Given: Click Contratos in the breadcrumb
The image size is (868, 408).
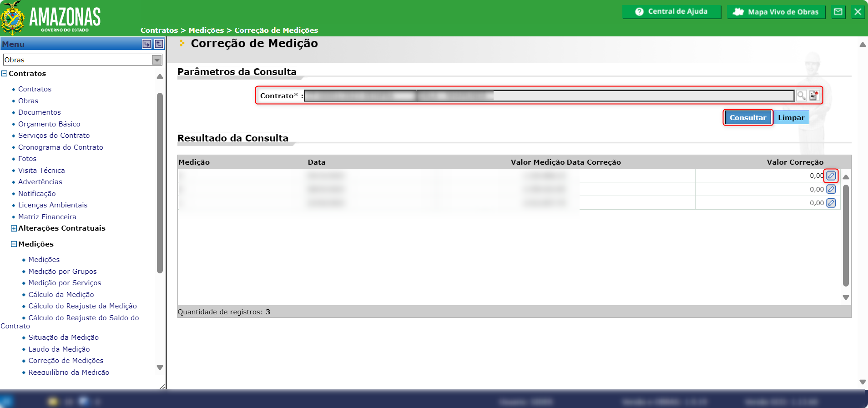Looking at the screenshot, I should (x=159, y=30).
